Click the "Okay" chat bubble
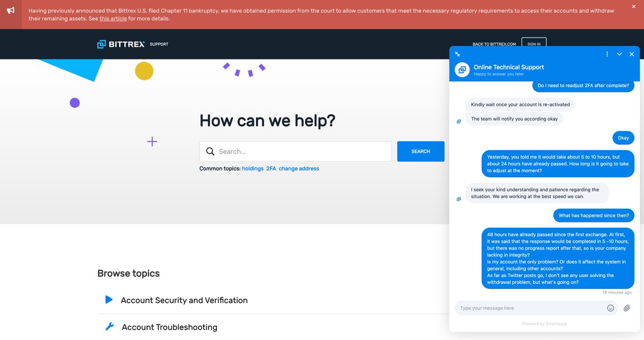Screen dimensions: 644x340 623,138
